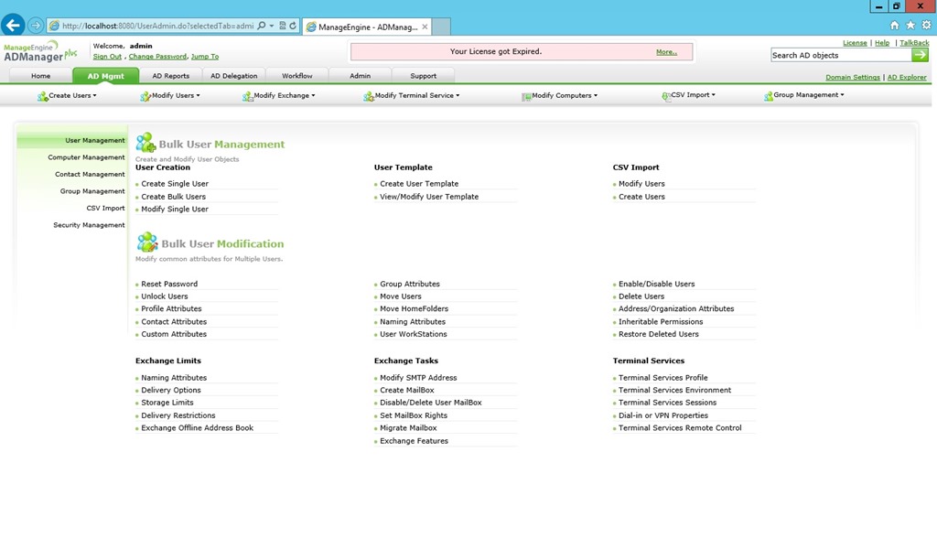937x560 pixels.
Task: Click the browser URL address field
Action: coord(157,26)
